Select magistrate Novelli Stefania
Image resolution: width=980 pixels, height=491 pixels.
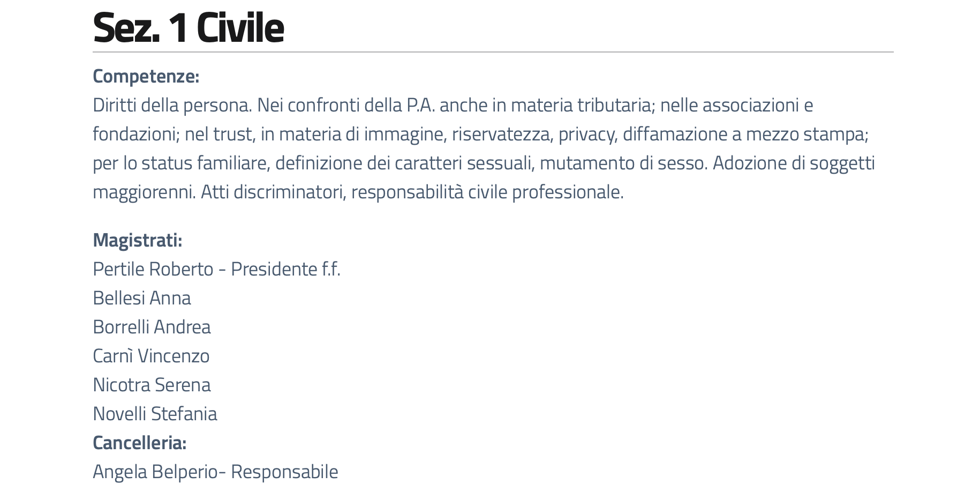pyautogui.click(x=155, y=414)
